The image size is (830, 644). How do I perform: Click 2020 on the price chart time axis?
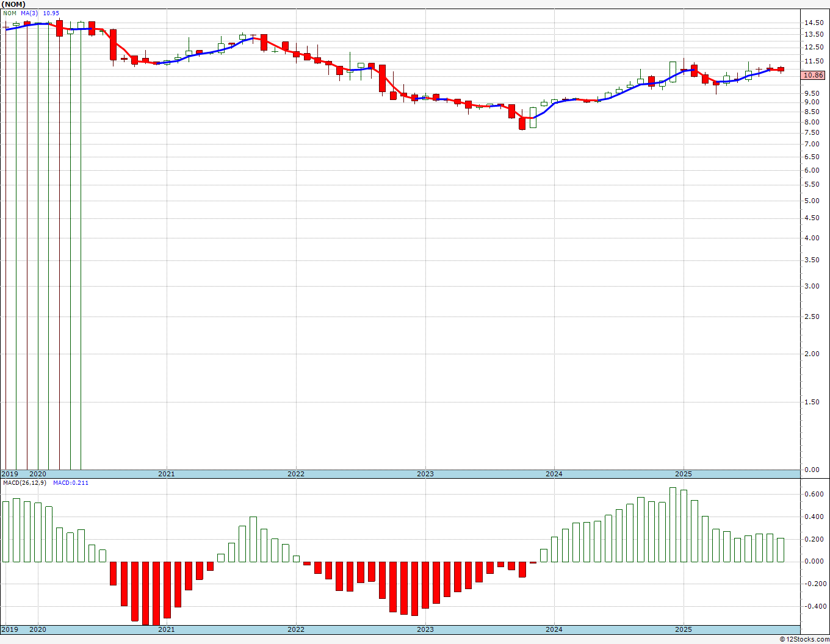coord(38,474)
